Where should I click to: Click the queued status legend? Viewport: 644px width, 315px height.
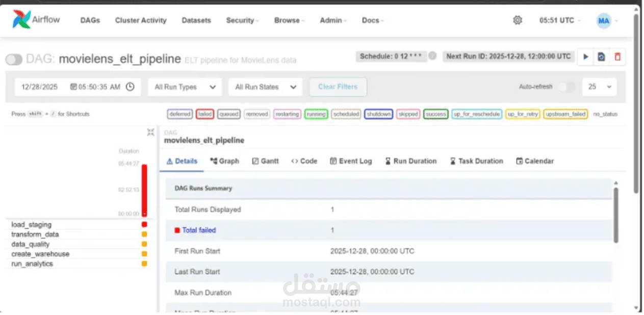pos(229,114)
